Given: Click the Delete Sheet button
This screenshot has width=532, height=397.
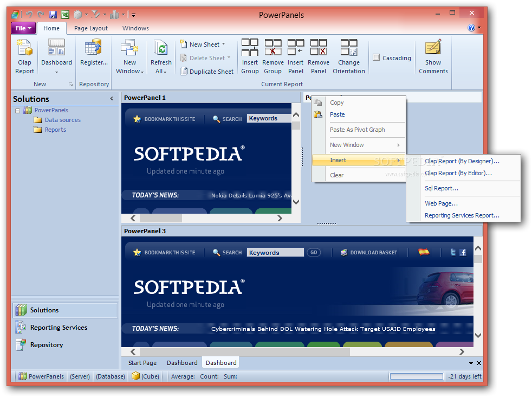Looking at the screenshot, I should (206, 57).
